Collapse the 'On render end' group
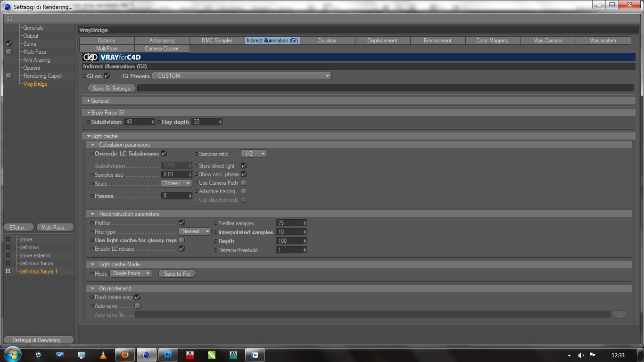The image size is (644, 362). 93,288
